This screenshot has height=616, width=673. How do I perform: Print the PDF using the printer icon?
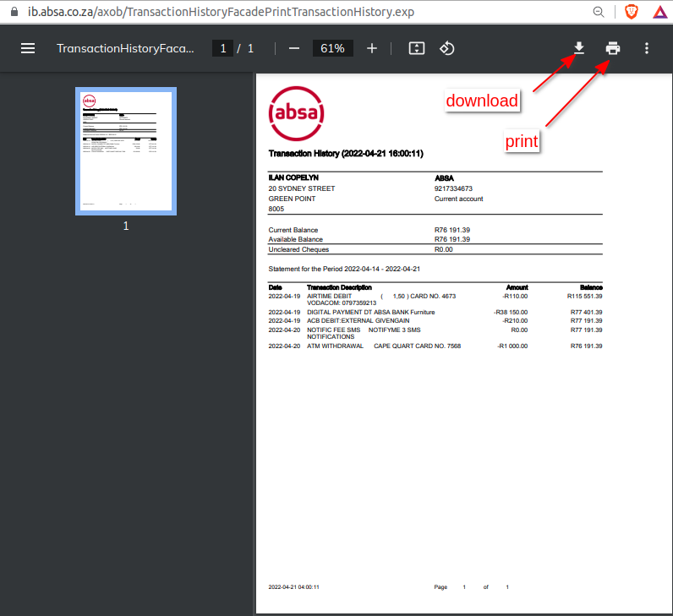pyautogui.click(x=613, y=48)
